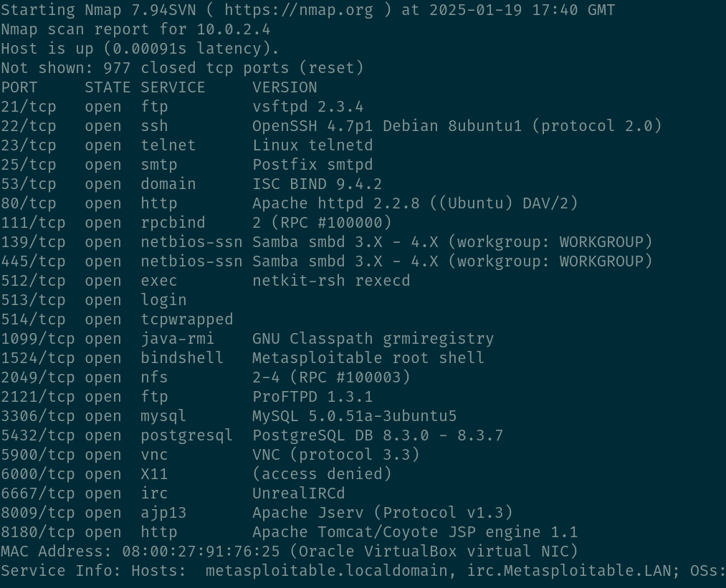The height and width of the screenshot is (588, 726).
Task: Click the vsftpd 2.3.4 version text
Action: click(x=307, y=107)
